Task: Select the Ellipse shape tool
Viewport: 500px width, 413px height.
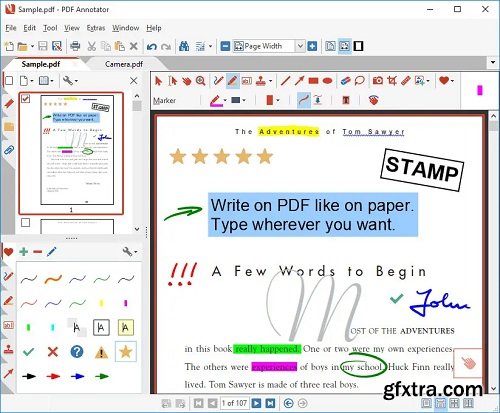Action: 328,81
